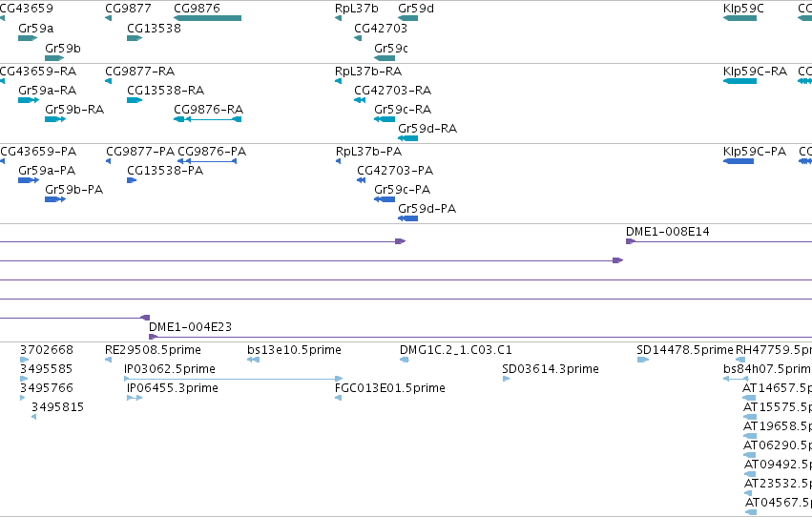Select the CG9877-PA label
This screenshot has width=812, height=517.
pyautogui.click(x=140, y=151)
